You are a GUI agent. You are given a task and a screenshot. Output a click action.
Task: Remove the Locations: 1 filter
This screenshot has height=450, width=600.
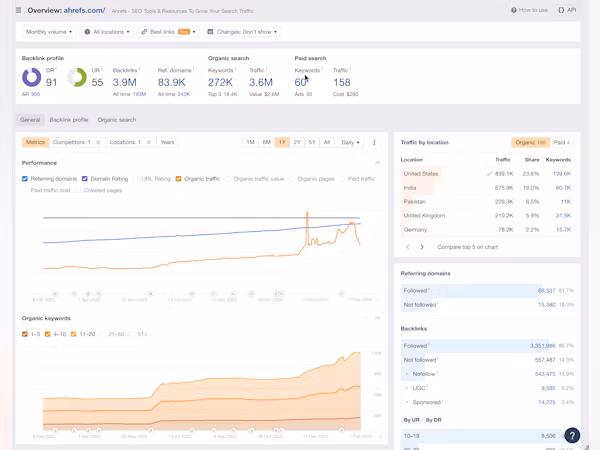coord(148,142)
